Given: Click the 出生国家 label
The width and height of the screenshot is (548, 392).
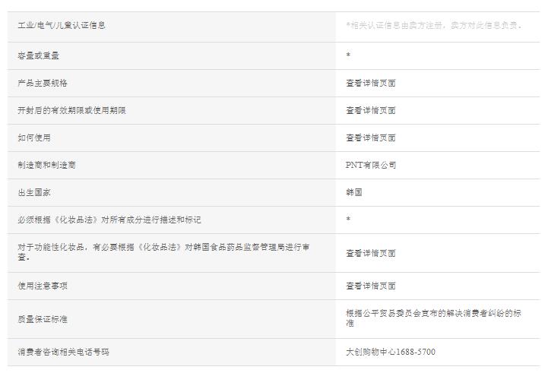Looking at the screenshot, I should [34, 192].
